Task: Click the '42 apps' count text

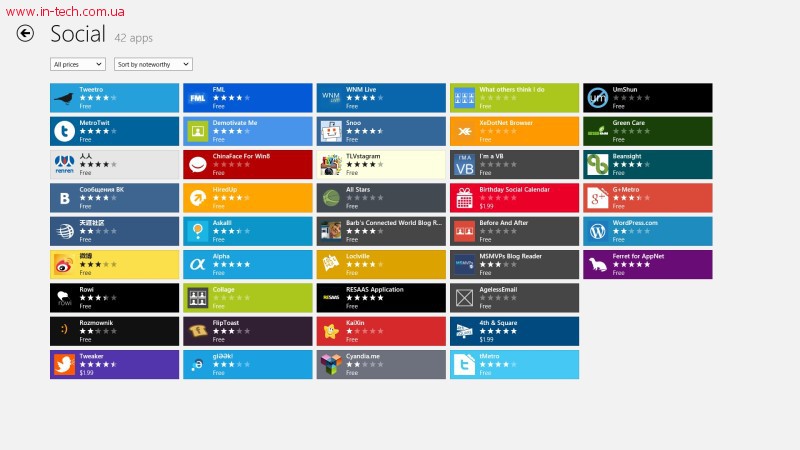Action: (x=134, y=38)
